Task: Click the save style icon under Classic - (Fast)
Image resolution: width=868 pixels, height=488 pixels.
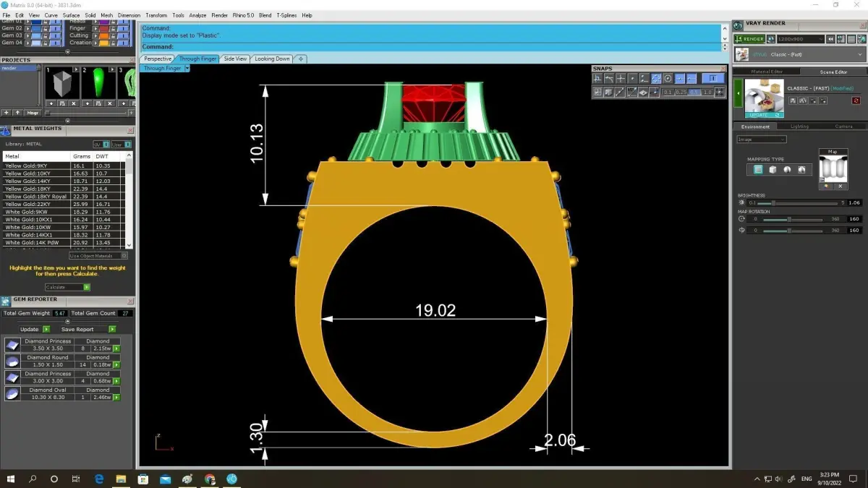Action: [793, 101]
